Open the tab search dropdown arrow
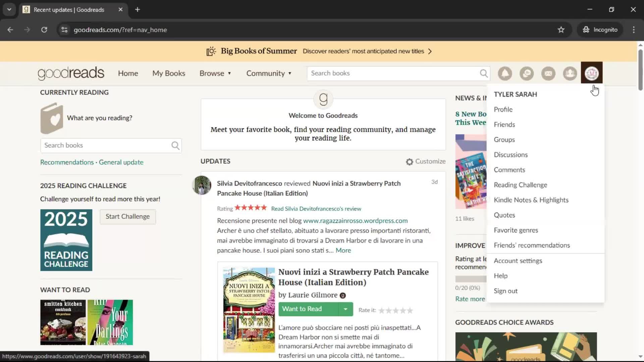Image resolution: width=644 pixels, height=362 pixels. [9, 9]
